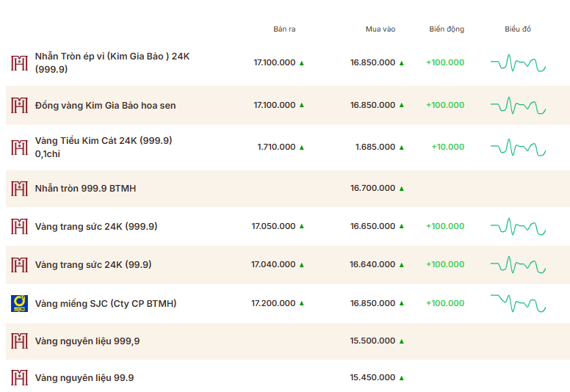Click the +10.000 change value
Image resolution: width=570 pixels, height=392 pixels.
pyautogui.click(x=447, y=147)
